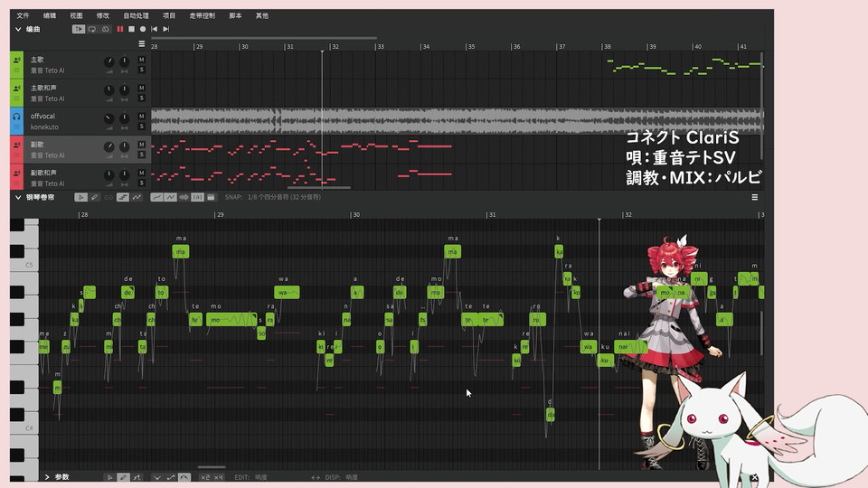Mute the 副歌和声 track
Screen dimensions: 868x488
(x=142, y=173)
